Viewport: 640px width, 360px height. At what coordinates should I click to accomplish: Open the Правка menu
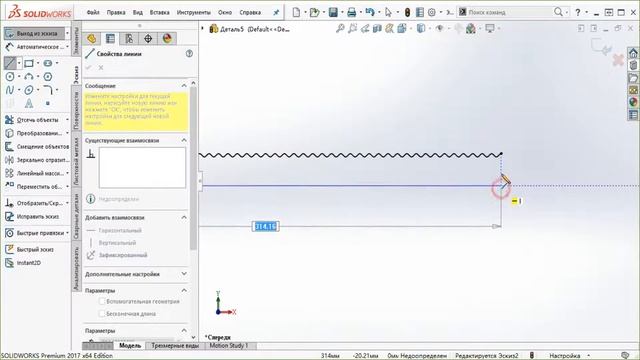116,12
